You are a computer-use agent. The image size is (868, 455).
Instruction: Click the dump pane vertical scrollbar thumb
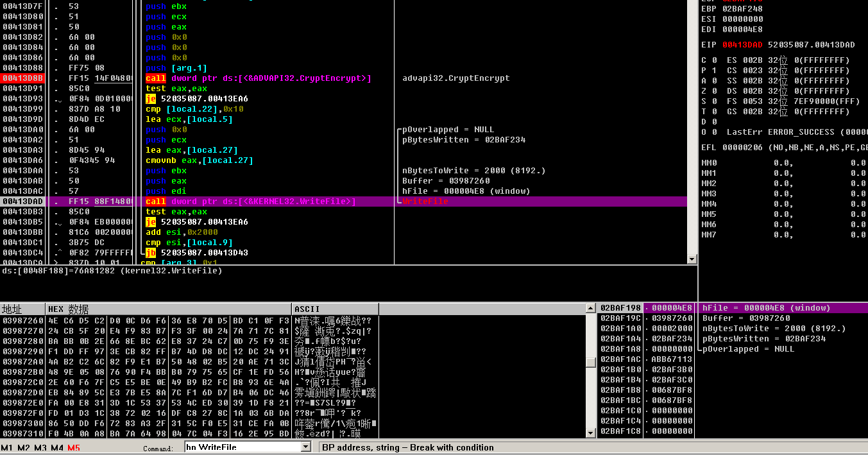click(590, 362)
